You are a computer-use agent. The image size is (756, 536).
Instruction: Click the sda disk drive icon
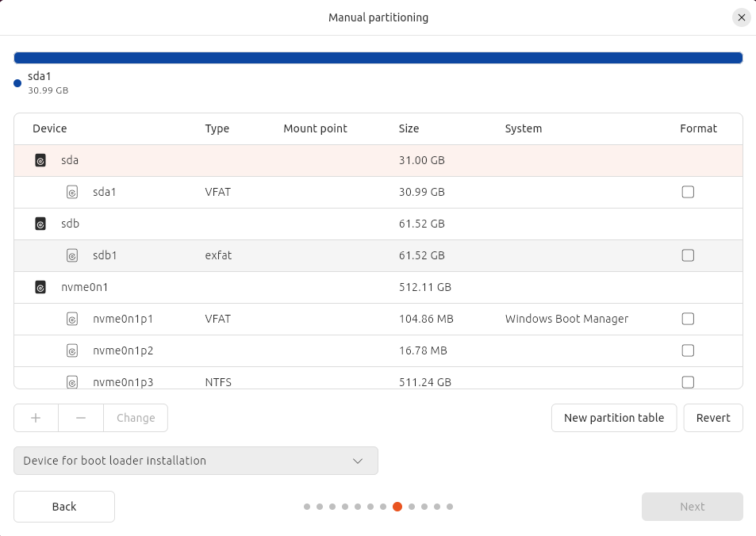click(40, 160)
